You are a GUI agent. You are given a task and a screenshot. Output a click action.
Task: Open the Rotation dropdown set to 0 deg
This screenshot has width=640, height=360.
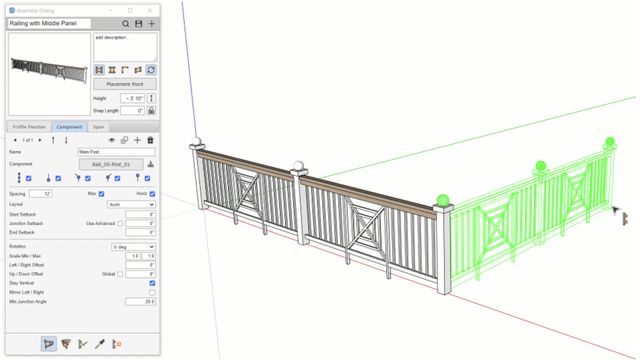point(133,247)
